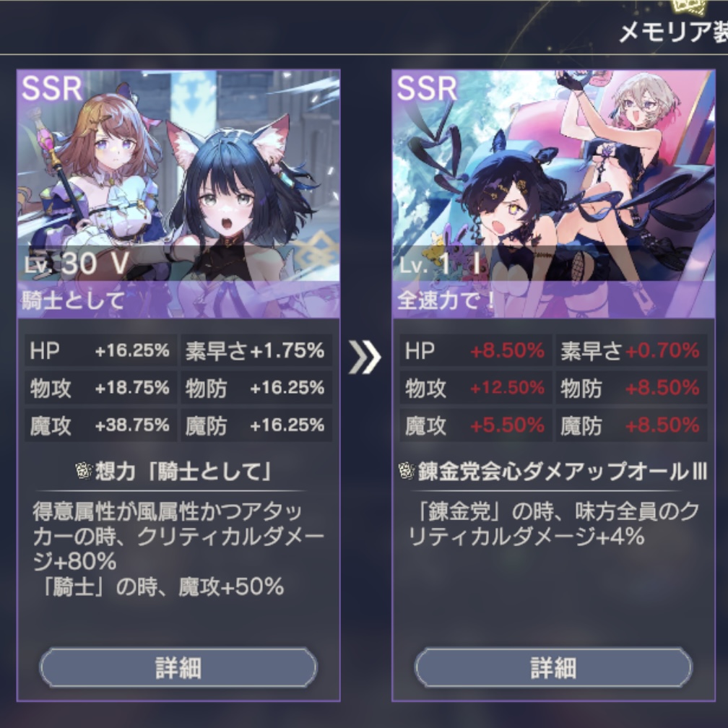The image size is (728, 728).
Task: Click the skill icon beside 想力「騎士として」
Action: [84, 471]
